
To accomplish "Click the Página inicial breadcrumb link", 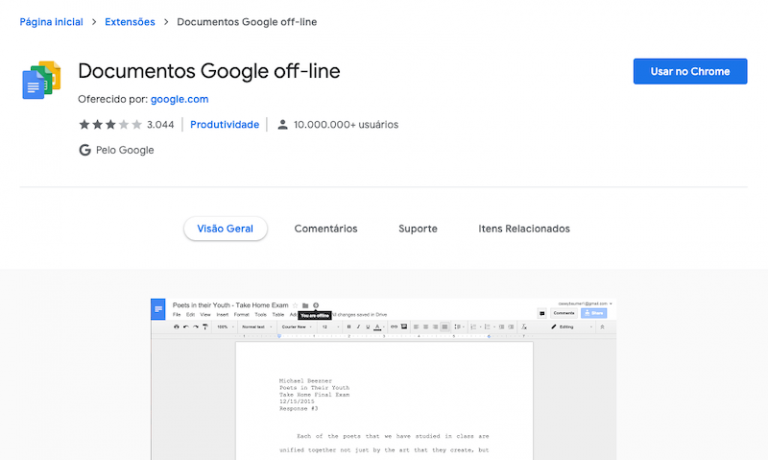I will (51, 22).
